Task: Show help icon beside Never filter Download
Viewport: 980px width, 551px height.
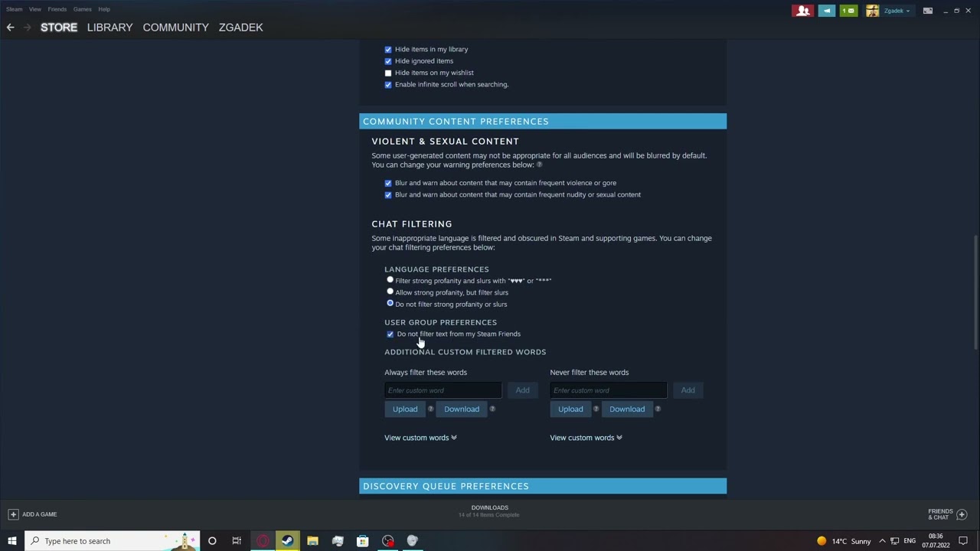Action: tap(658, 409)
